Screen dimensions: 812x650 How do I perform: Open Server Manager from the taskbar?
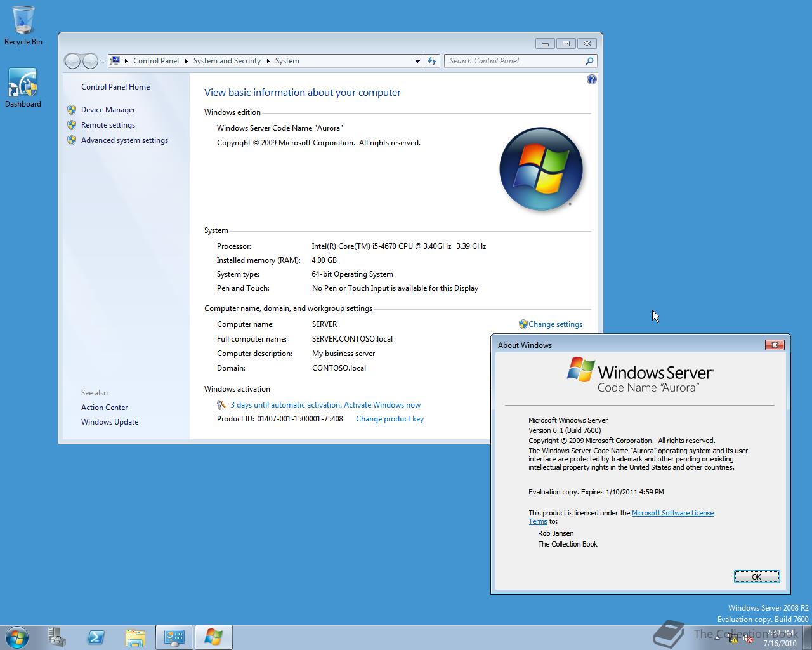click(57, 637)
